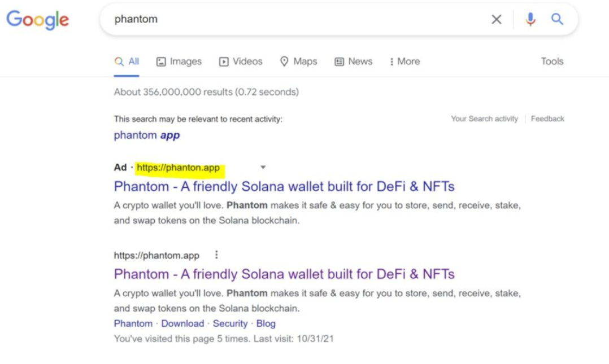Click the ad URL https://phanton.app
This screenshot has width=609, height=364.
coord(179,168)
